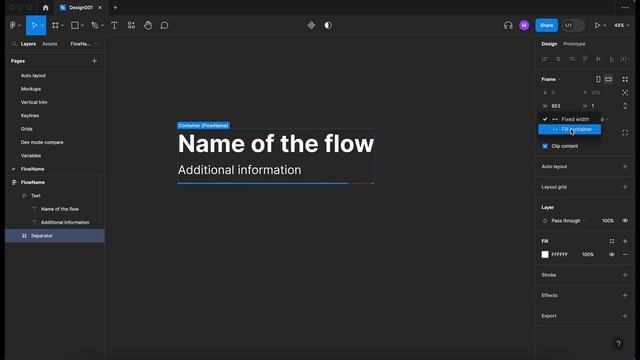
Task: Set frame orientation to landscape
Action: point(608,79)
